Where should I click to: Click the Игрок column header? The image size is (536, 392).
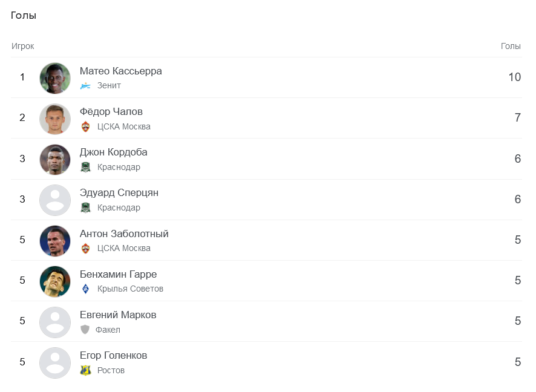point(22,46)
